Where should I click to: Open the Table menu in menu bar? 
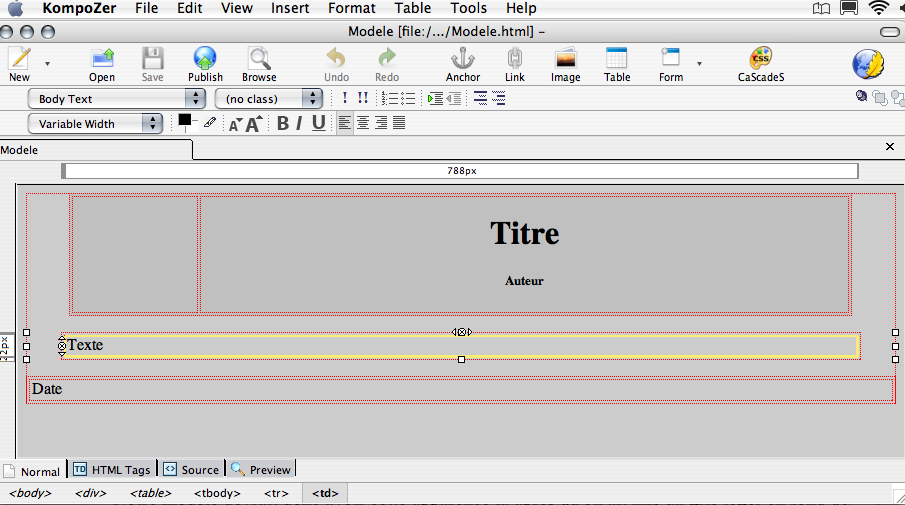click(x=413, y=8)
